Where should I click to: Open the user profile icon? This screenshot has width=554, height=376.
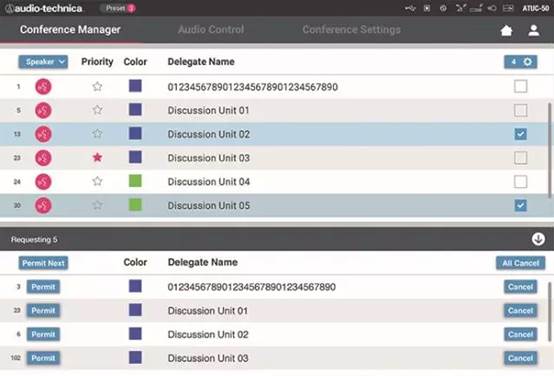tap(534, 31)
